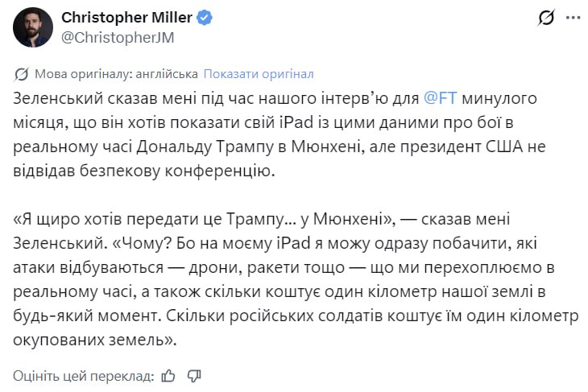Rate the translation with thumbs down

(193, 375)
